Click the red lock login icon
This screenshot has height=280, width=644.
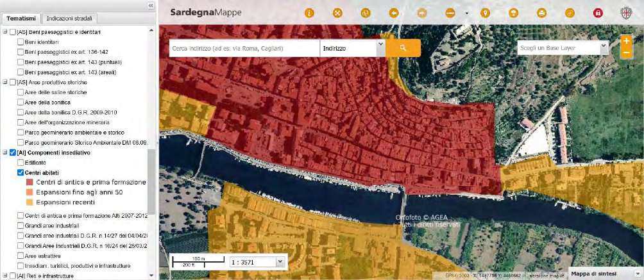tap(598, 13)
